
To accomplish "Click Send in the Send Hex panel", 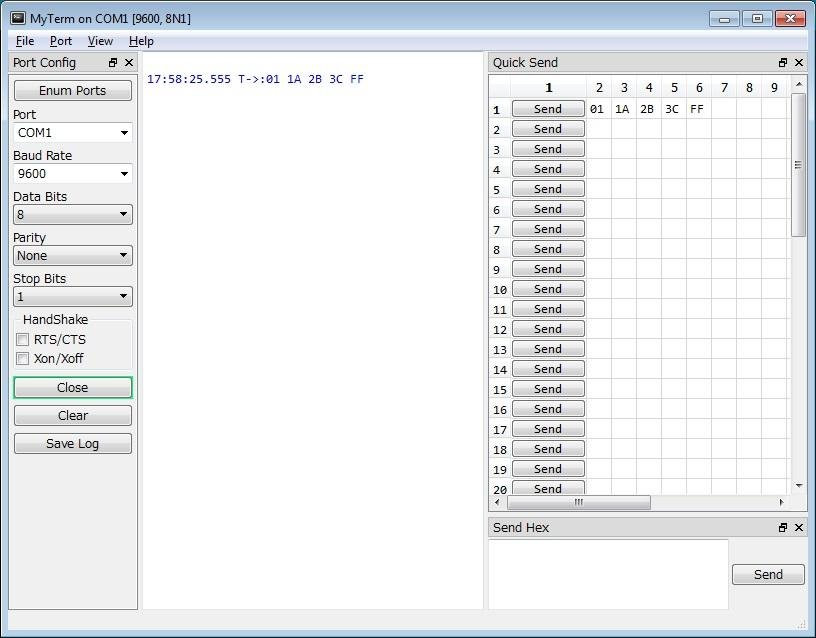I will point(768,575).
